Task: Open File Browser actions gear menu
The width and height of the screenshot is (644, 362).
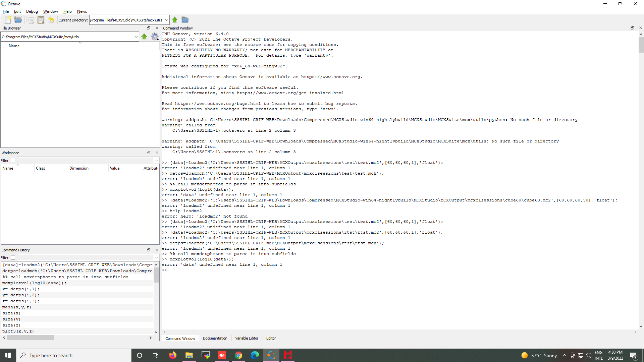Action: tap(155, 37)
